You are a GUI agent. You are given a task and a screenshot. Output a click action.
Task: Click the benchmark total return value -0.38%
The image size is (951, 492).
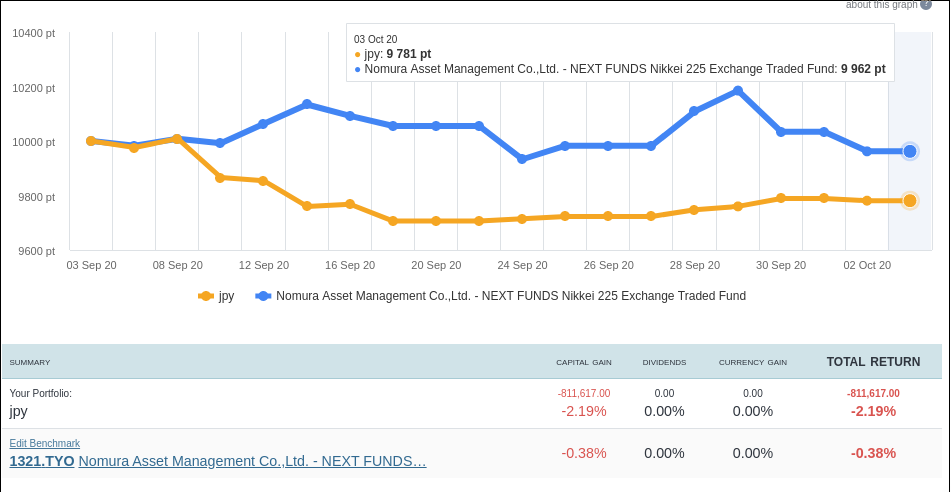click(873, 453)
